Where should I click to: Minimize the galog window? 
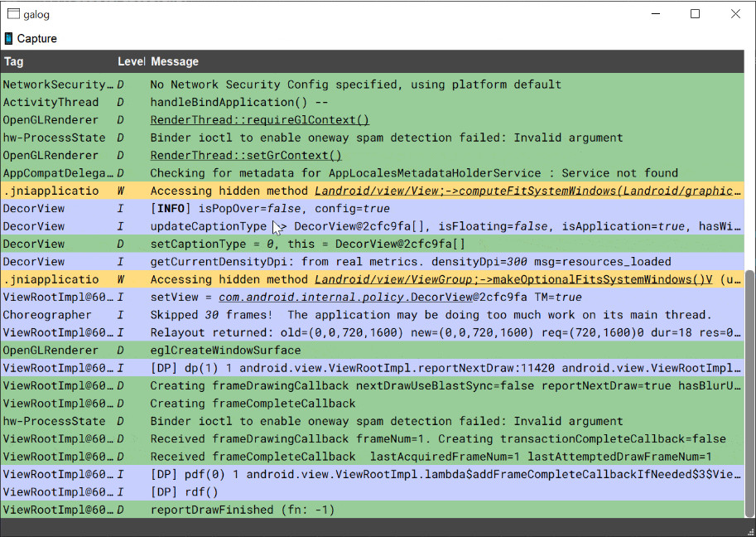click(655, 14)
